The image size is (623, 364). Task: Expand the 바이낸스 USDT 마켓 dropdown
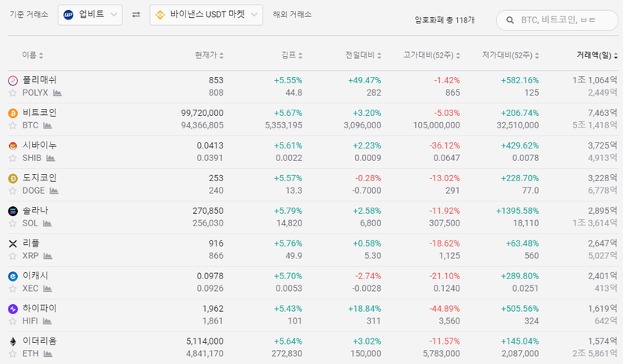pyautogui.click(x=206, y=15)
